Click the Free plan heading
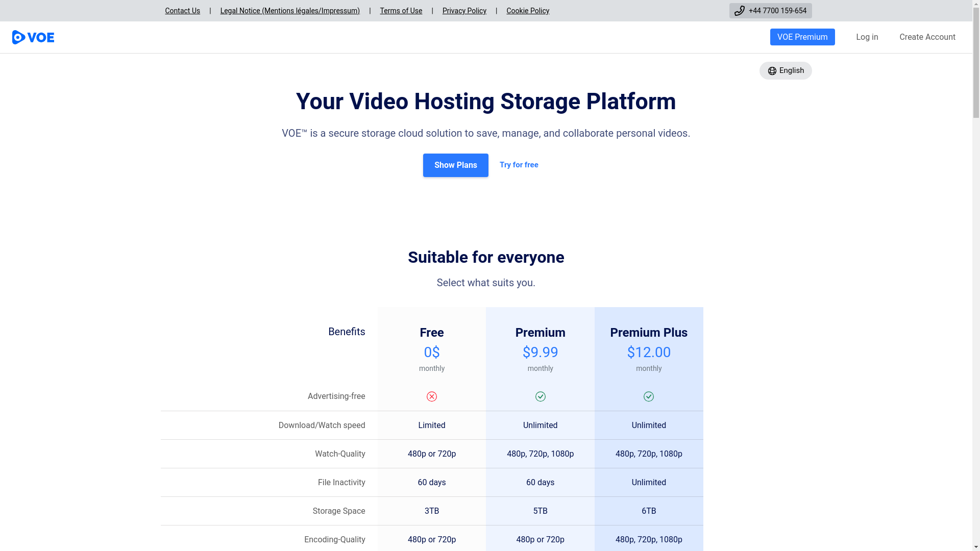The image size is (980, 551). coord(432,333)
